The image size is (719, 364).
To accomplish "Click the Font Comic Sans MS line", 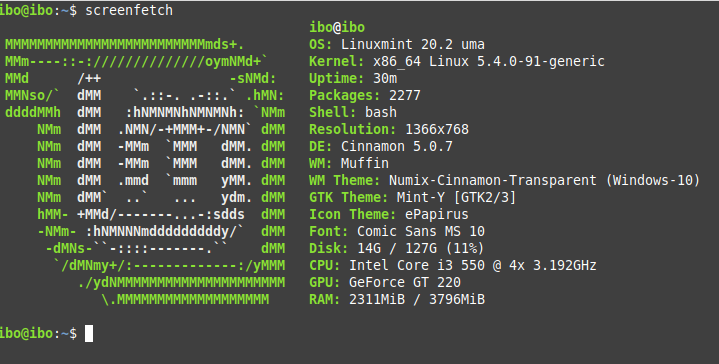I will point(397,231).
